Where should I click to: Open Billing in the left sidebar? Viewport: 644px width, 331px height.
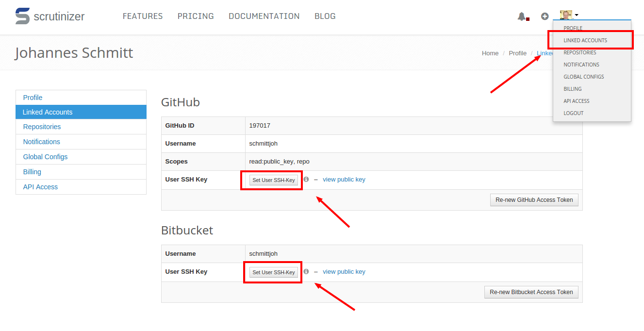81,172
